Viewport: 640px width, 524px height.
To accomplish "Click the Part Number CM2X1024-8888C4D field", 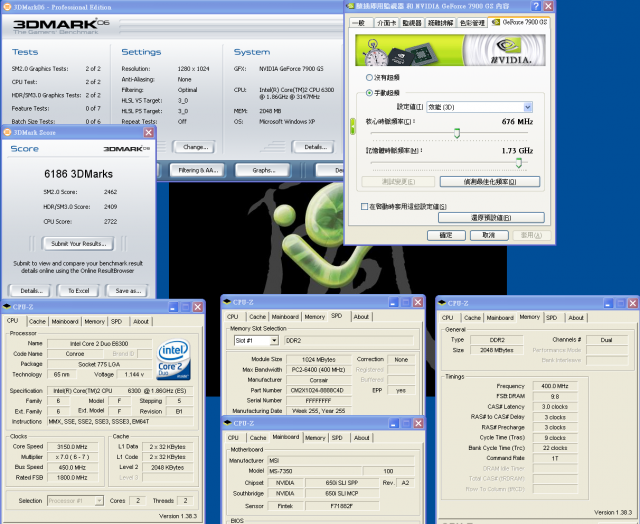I will pos(318,390).
